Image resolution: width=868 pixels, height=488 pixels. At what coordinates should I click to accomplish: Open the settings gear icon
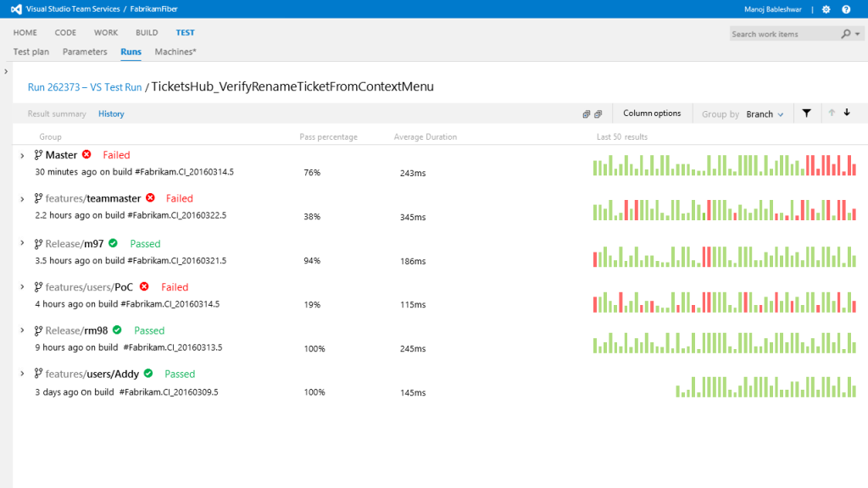826,9
